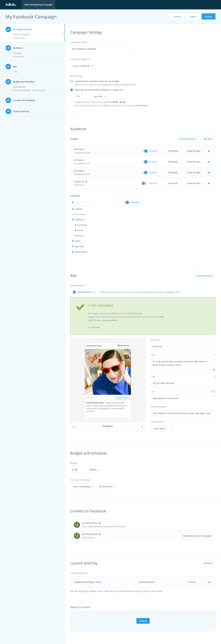
Task: Click the Campaign Name input field
Action: (x=101, y=49)
